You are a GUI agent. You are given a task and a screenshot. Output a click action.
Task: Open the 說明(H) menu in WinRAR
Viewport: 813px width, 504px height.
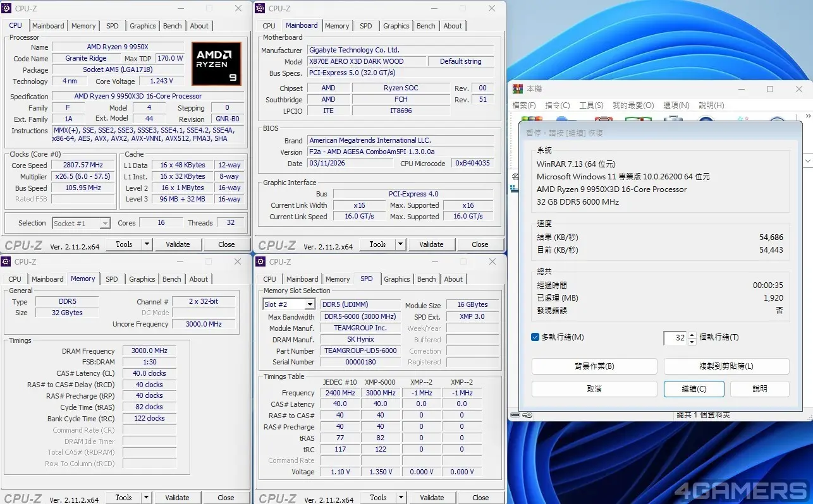(x=711, y=105)
